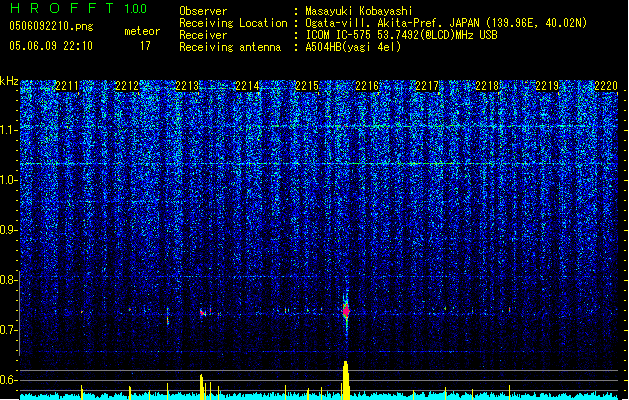Click the 2212 time marker
Image resolution: width=629 pixels, height=400 pixels.
pyautogui.click(x=127, y=86)
